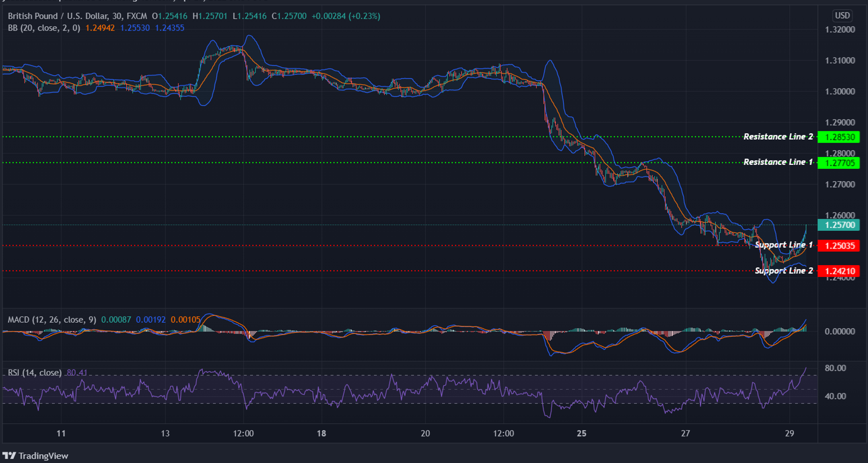This screenshot has height=463, width=868.
Task: Click the green Resistance Line 2 price flag 1.28530
Action: [839, 137]
